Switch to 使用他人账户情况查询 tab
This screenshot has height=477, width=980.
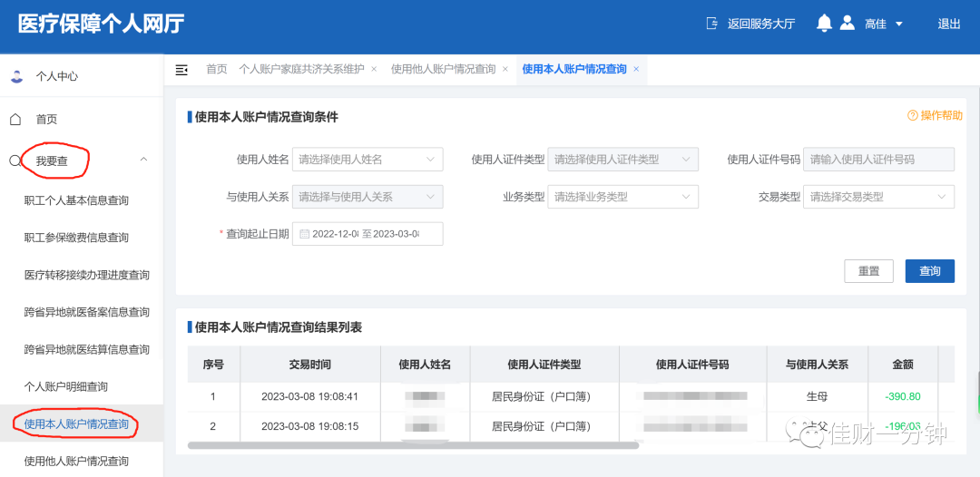click(443, 69)
